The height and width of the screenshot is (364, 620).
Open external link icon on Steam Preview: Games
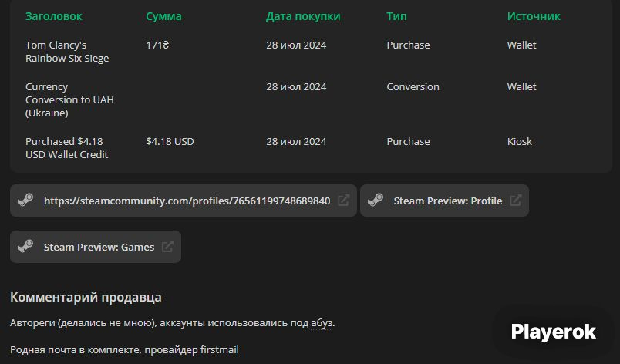[x=167, y=247]
